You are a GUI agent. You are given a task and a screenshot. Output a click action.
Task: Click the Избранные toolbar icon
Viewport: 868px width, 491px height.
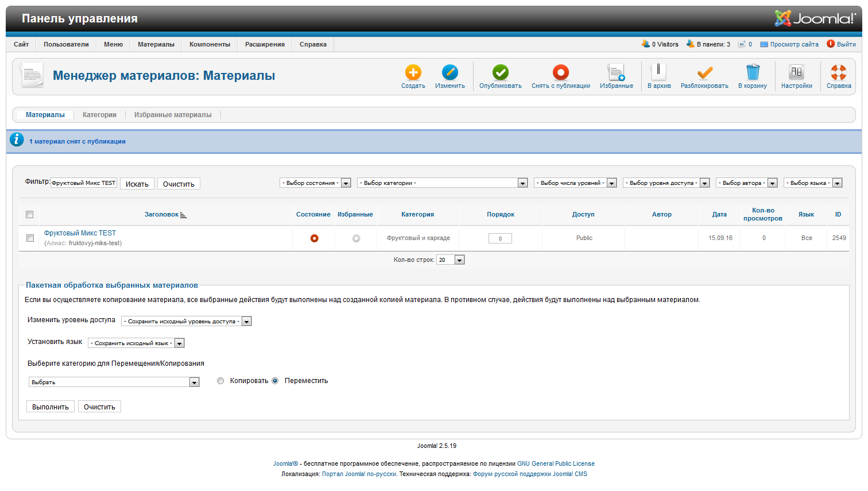tap(617, 72)
